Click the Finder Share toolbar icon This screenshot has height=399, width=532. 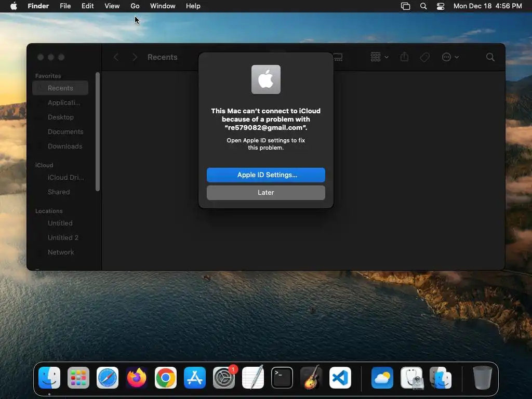(404, 57)
